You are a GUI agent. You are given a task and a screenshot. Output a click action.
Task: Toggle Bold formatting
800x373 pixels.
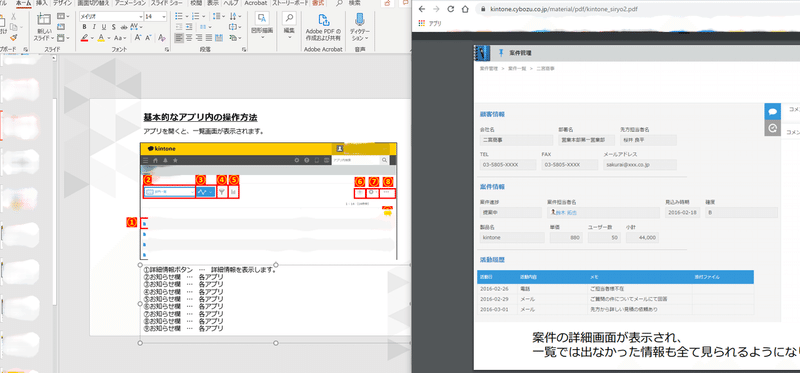pyautogui.click(x=84, y=27)
